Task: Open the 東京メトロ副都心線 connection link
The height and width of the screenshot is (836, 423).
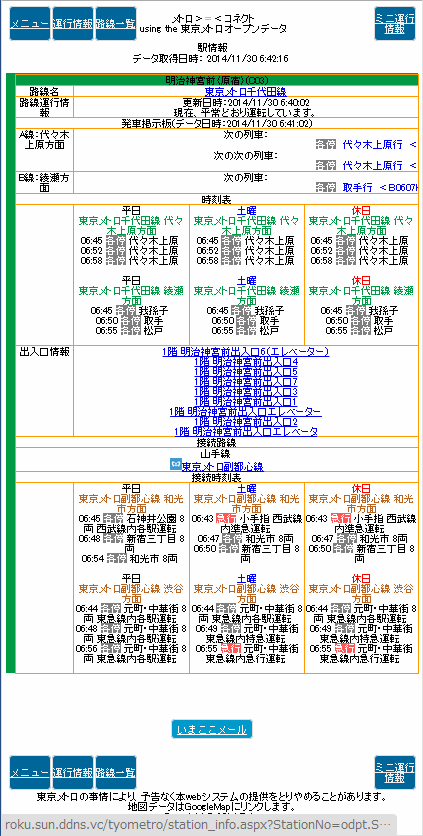Action: pyautogui.click(x=222, y=467)
